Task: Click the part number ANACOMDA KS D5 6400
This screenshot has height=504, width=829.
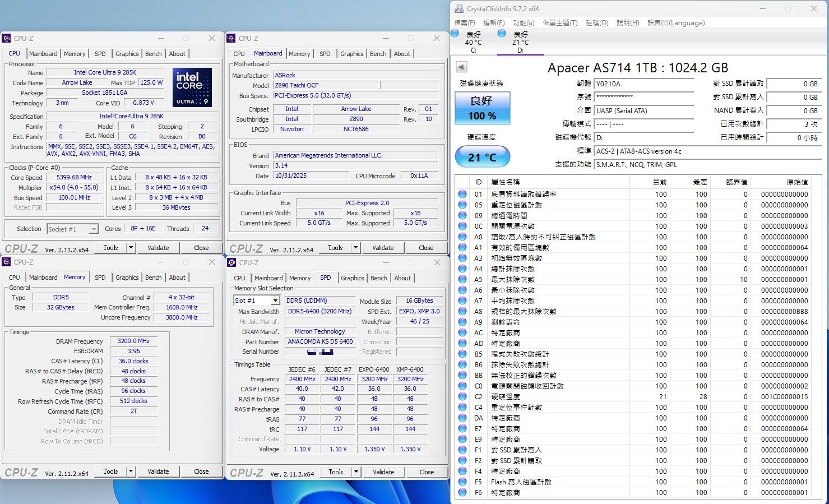Action: click(320, 341)
